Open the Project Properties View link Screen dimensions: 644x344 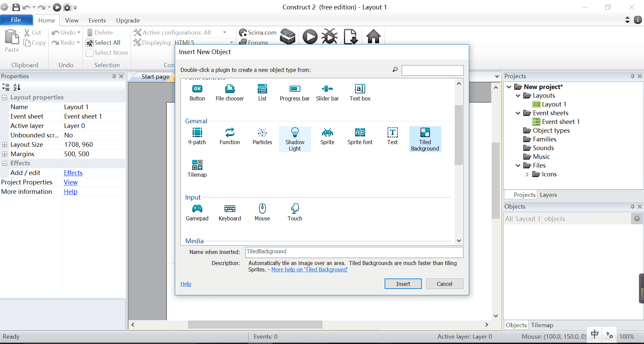point(70,182)
